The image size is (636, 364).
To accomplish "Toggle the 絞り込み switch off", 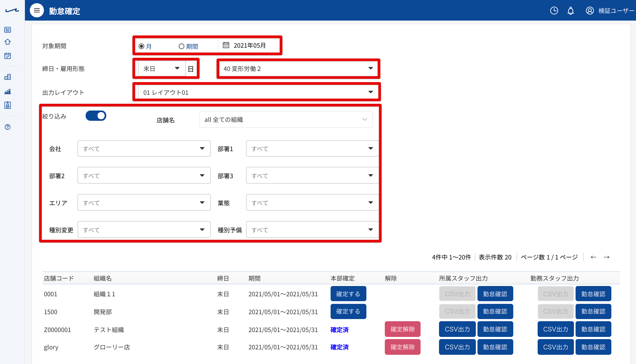I will point(96,116).
